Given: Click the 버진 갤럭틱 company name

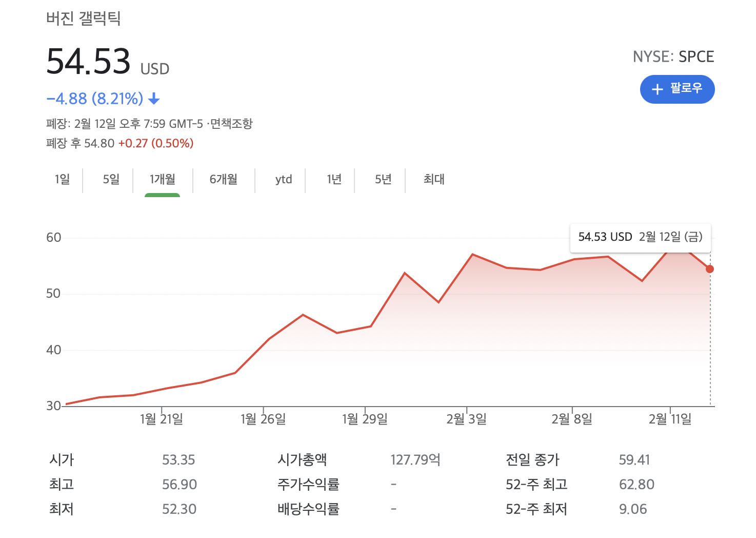Looking at the screenshot, I should coord(84,19).
